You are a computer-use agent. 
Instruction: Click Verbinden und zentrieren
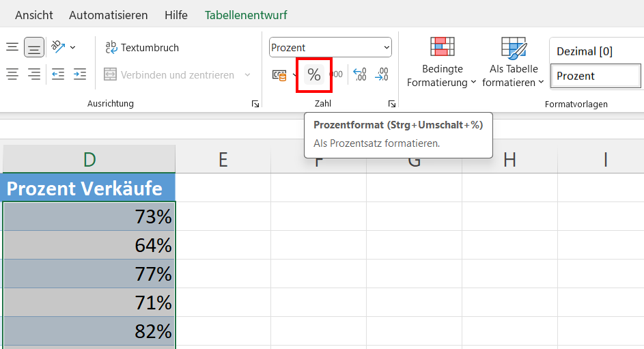click(x=169, y=74)
